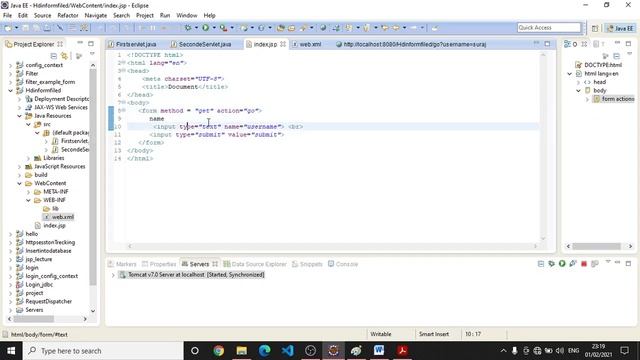Collapse all in Project Explorer
The height and width of the screenshot is (360, 640).
click(x=53, y=56)
